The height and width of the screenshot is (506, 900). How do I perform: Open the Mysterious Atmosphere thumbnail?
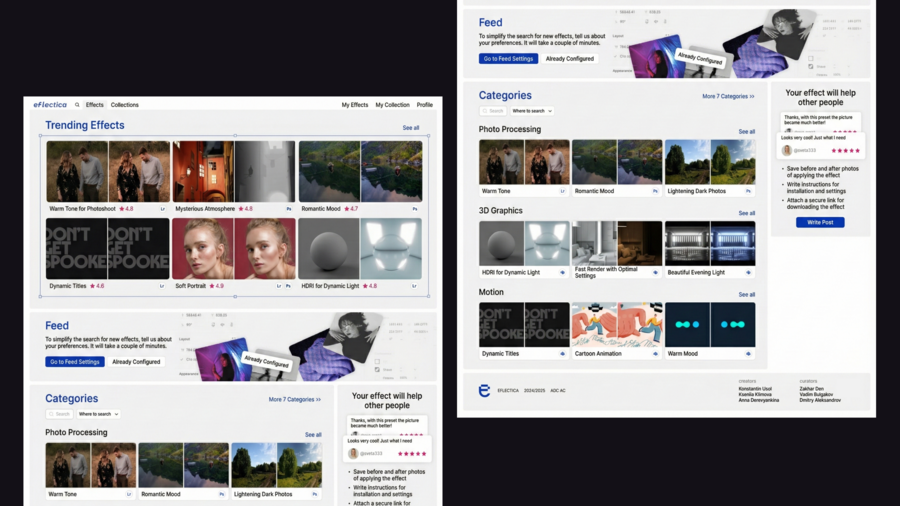point(234,171)
